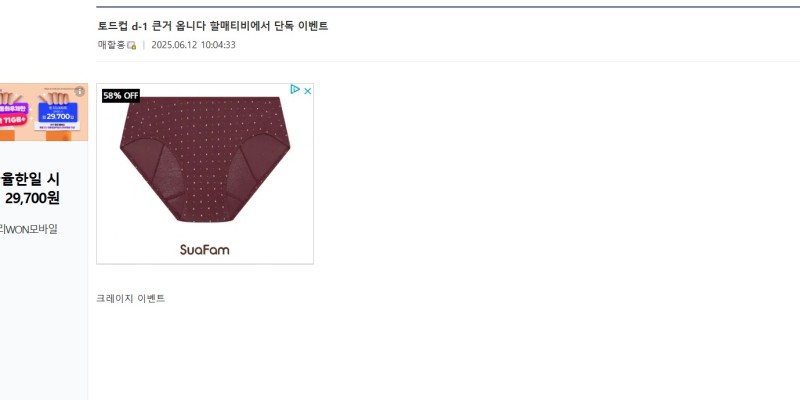Image resolution: width=800 pixels, height=400 pixels.
Task: Click the small white label under the blue card
Action: tap(58, 126)
